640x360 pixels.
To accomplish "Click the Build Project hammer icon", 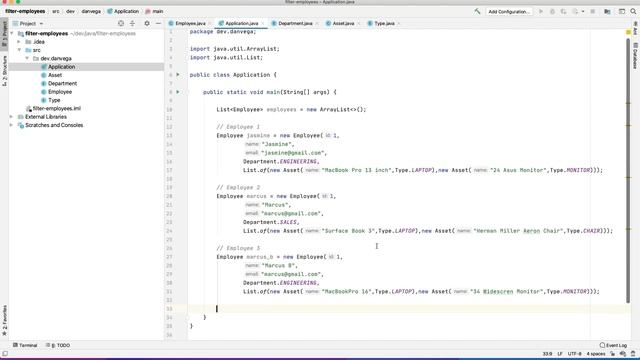I will [x=477, y=11].
